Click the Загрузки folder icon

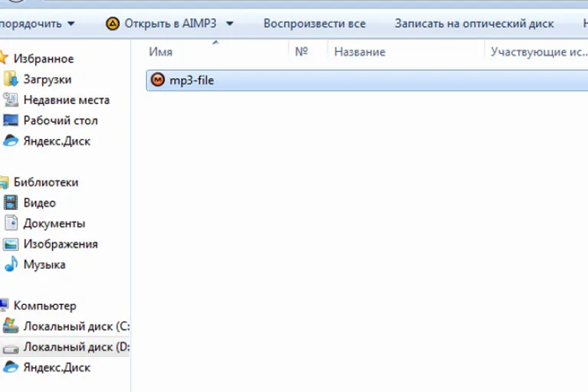coord(11,79)
